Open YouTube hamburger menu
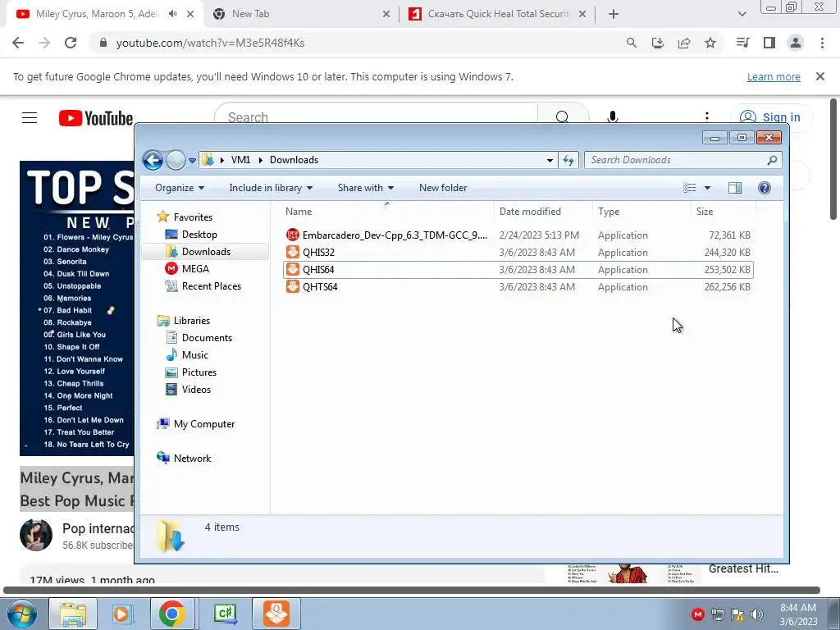 (x=30, y=117)
